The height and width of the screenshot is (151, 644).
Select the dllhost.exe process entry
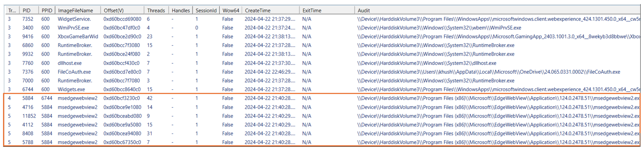[69, 63]
